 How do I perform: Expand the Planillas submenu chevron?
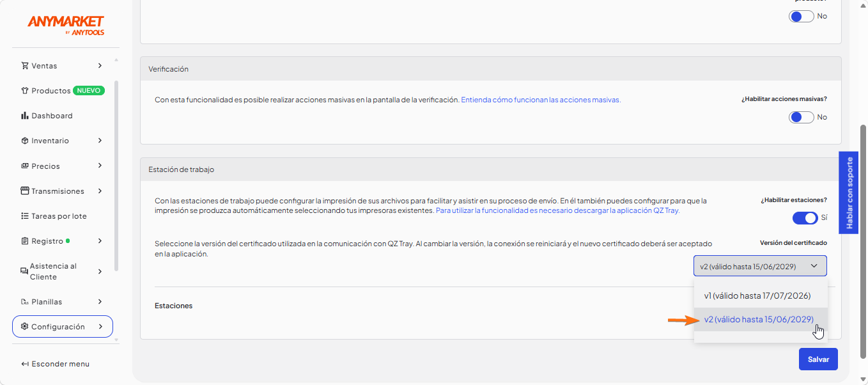point(100,301)
